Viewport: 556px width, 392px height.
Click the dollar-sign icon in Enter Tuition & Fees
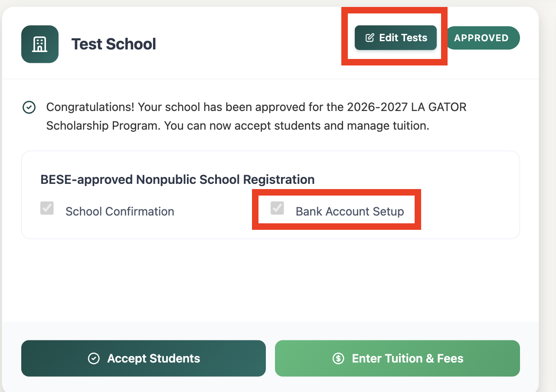click(x=338, y=359)
